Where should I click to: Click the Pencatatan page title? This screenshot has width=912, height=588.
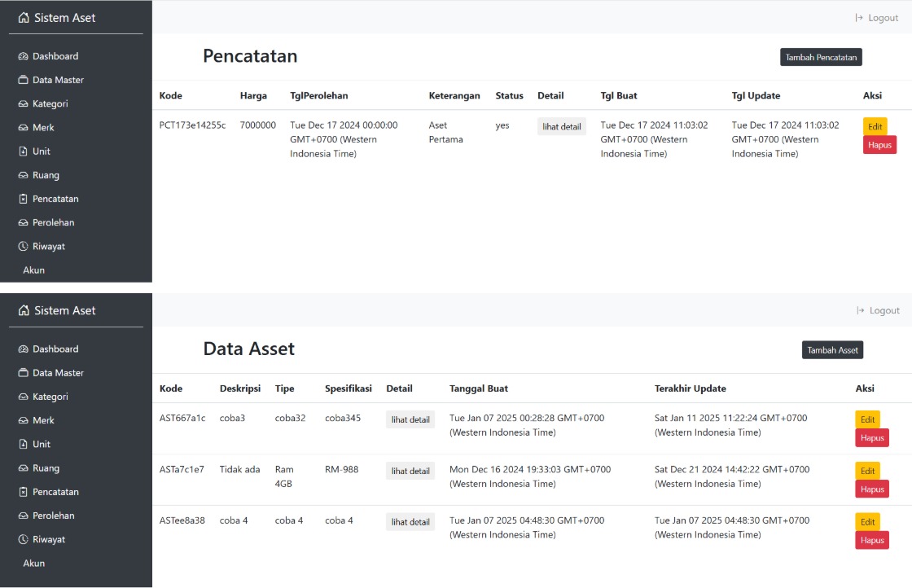250,56
